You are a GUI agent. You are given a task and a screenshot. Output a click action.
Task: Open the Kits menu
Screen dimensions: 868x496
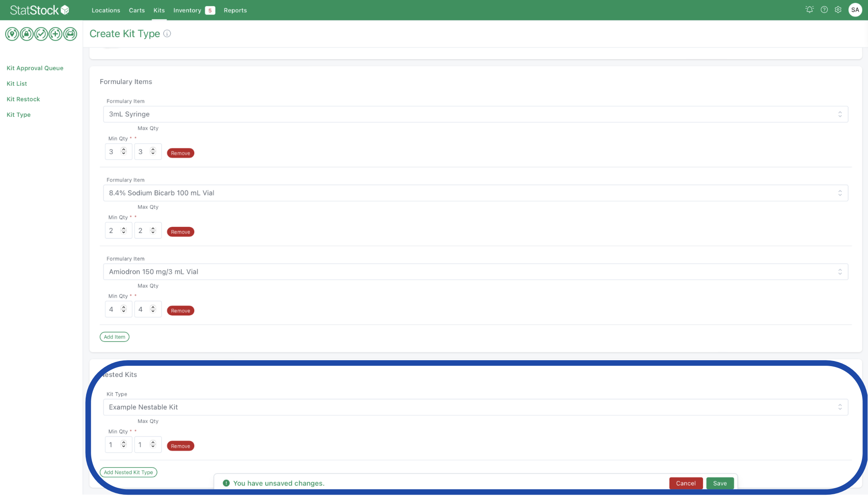point(159,10)
